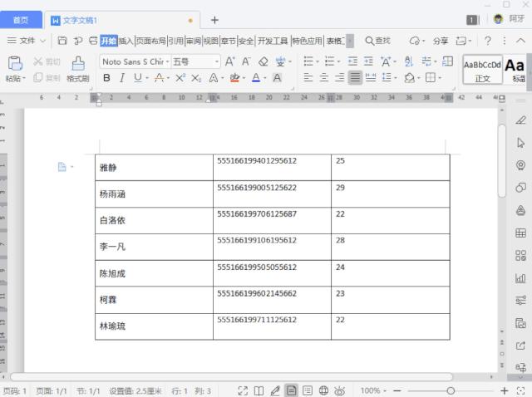The width and height of the screenshot is (532, 397).
Task: Click the Help question mark icon
Action: (488, 41)
